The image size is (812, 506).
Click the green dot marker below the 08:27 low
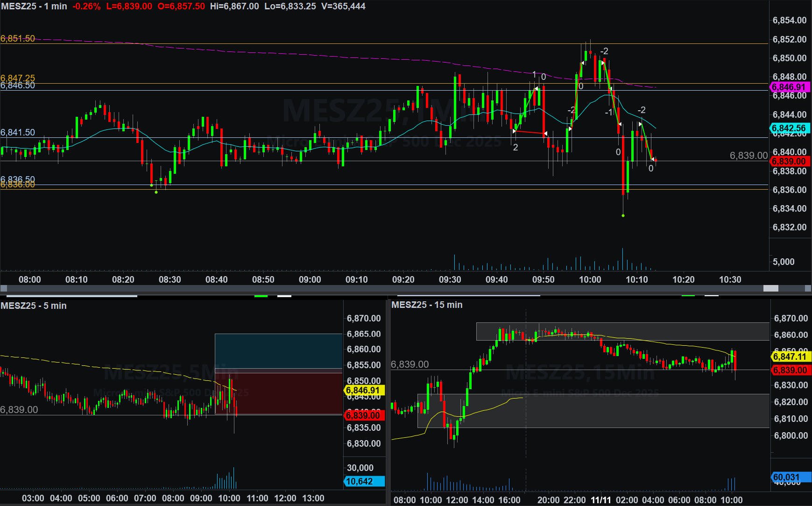click(156, 192)
